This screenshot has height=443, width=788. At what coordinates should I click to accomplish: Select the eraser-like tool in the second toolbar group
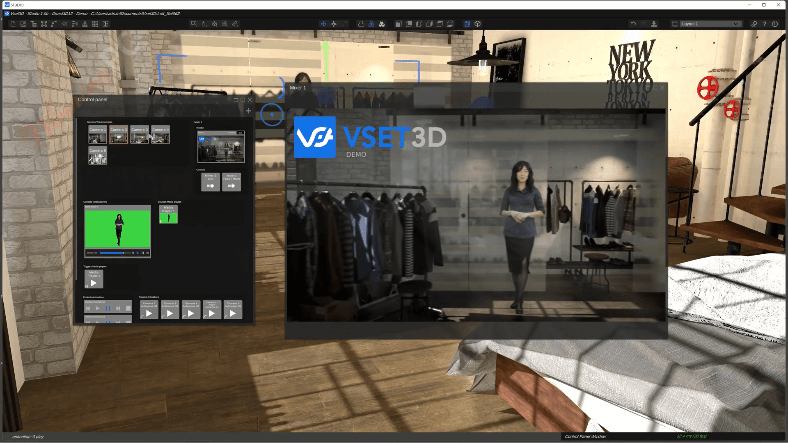pos(235,24)
